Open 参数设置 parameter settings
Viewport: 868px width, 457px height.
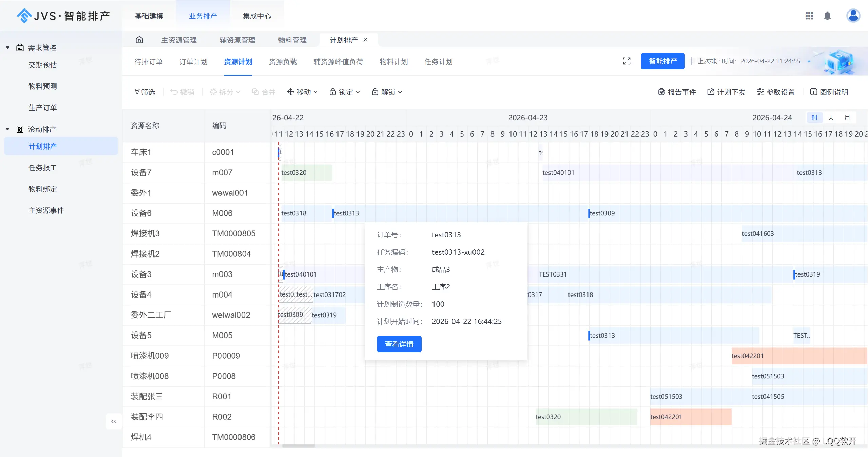click(x=776, y=92)
